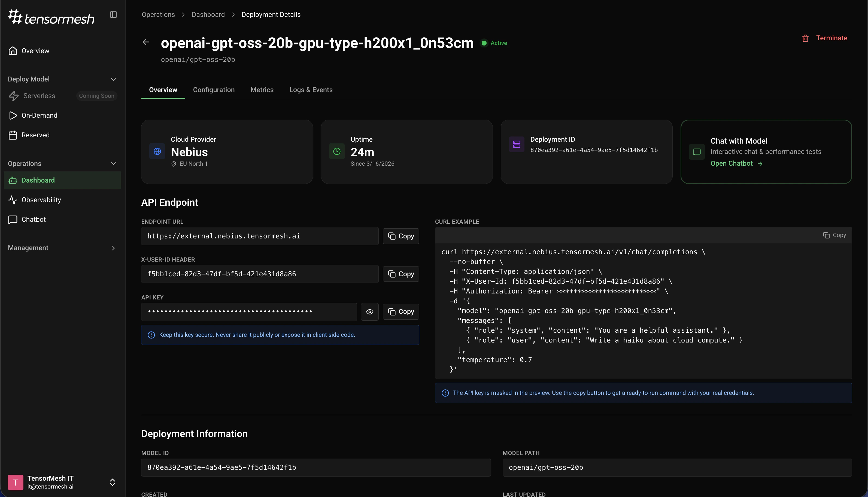Click the Endpoint URL text field
The width and height of the screenshot is (868, 497).
point(259,236)
